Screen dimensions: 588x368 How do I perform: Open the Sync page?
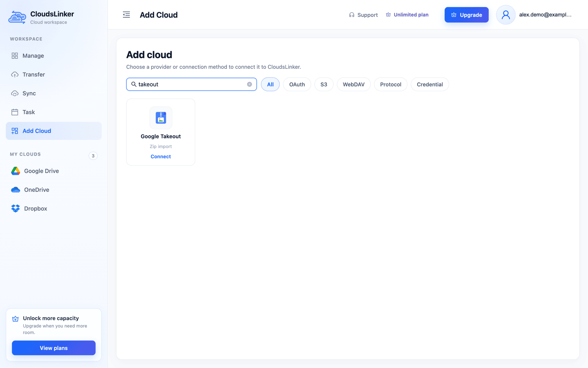click(54, 93)
